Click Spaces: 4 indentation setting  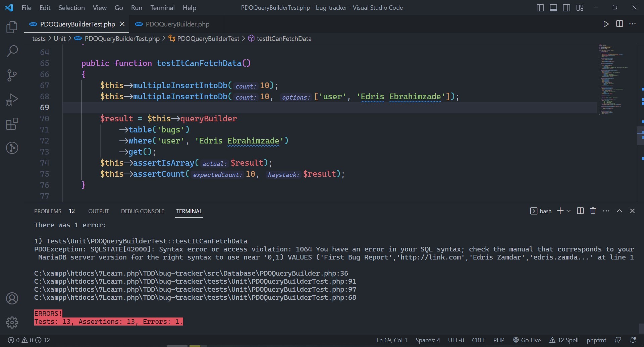(x=428, y=340)
